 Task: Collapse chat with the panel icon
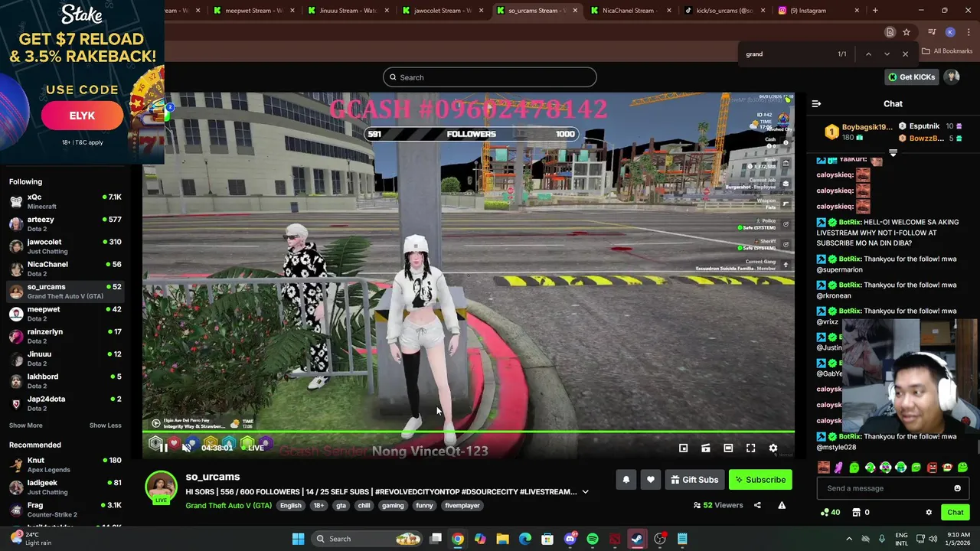[x=816, y=103]
